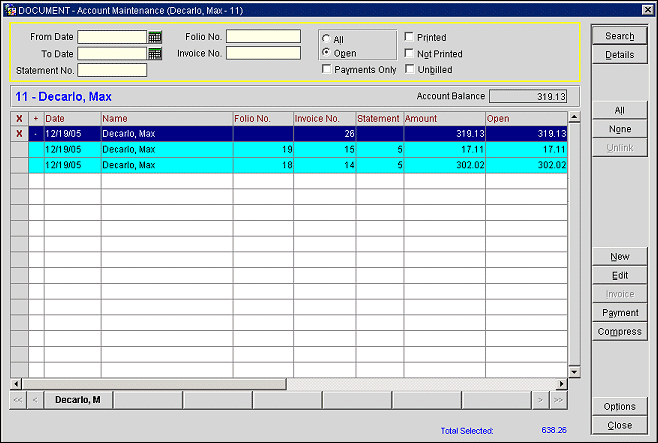Check the Unbilled checkbox
The height and width of the screenshot is (443, 658).
point(409,70)
